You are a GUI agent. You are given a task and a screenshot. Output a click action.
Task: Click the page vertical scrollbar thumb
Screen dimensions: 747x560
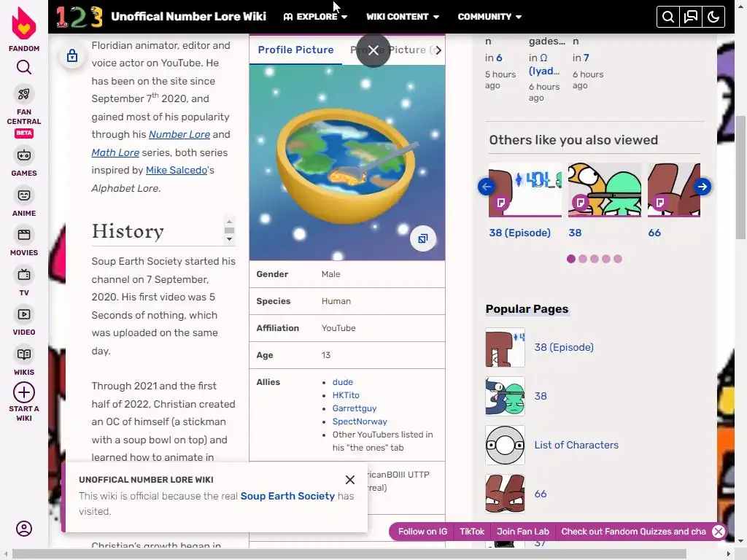[741, 176]
